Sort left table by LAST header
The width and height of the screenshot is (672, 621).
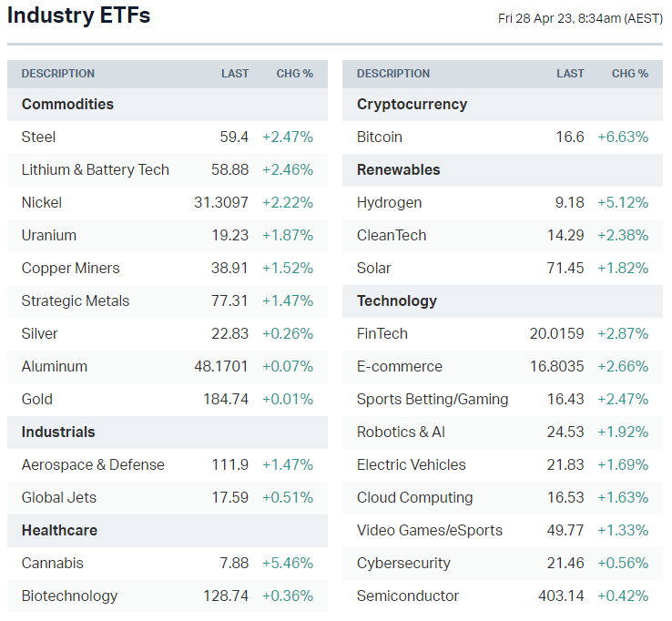pyautogui.click(x=234, y=74)
